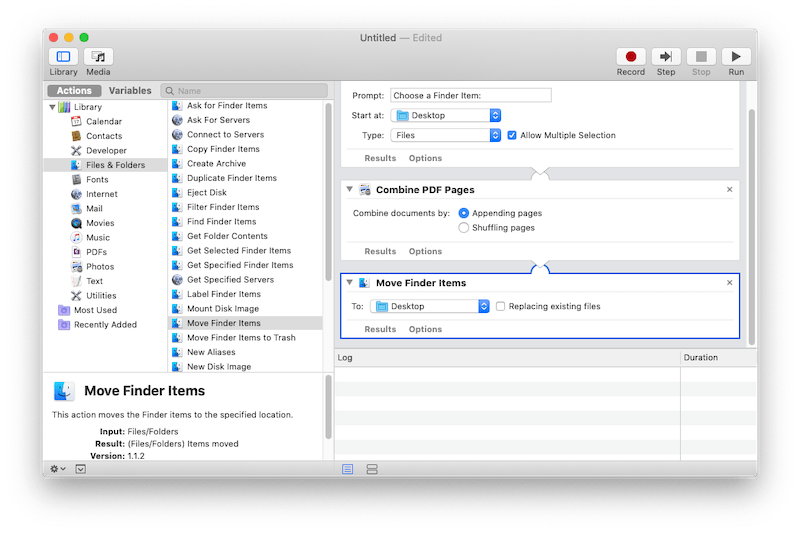The image size is (800, 533).
Task: Collapse the Combine PDF Pages action
Action: pos(349,189)
